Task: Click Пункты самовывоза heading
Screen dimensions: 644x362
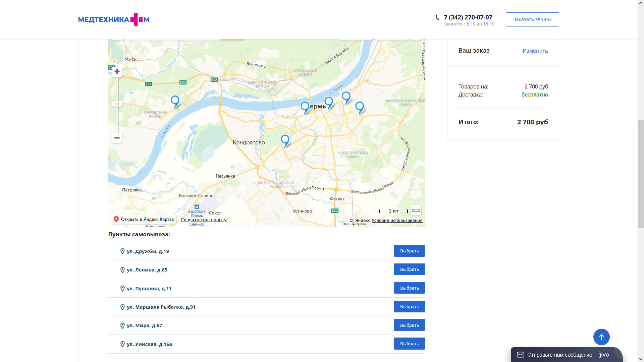Action: point(139,234)
